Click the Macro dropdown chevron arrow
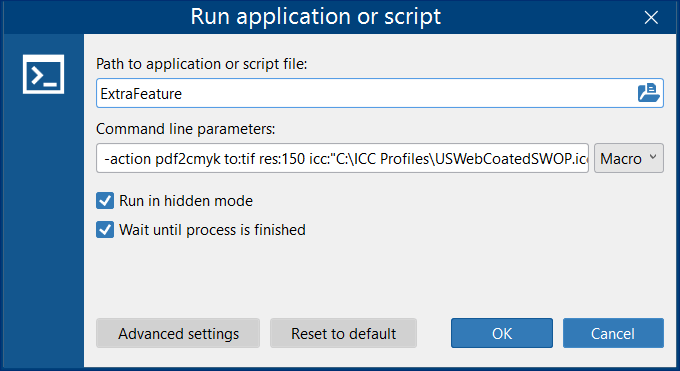Screen dimensions: 680x371 (x=653, y=157)
